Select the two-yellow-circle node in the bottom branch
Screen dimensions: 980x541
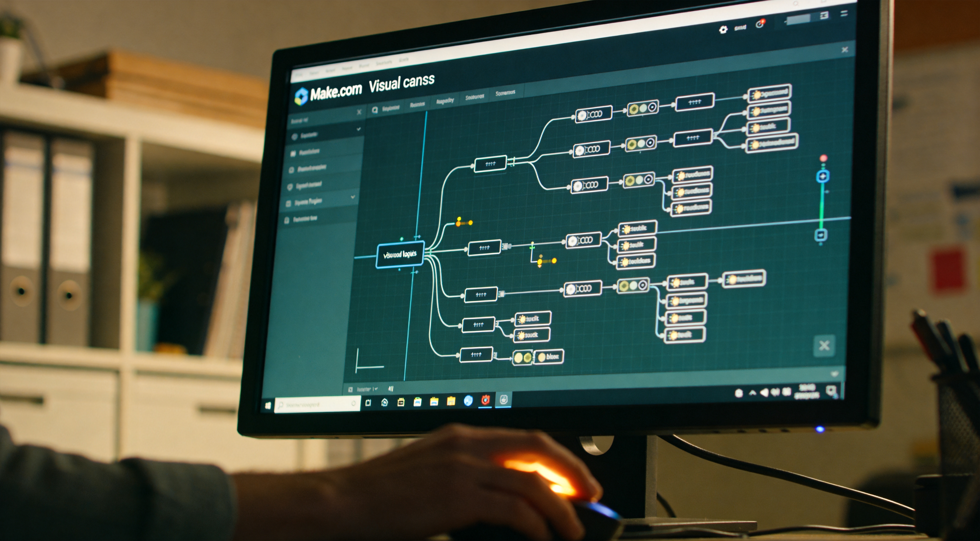[x=523, y=357]
